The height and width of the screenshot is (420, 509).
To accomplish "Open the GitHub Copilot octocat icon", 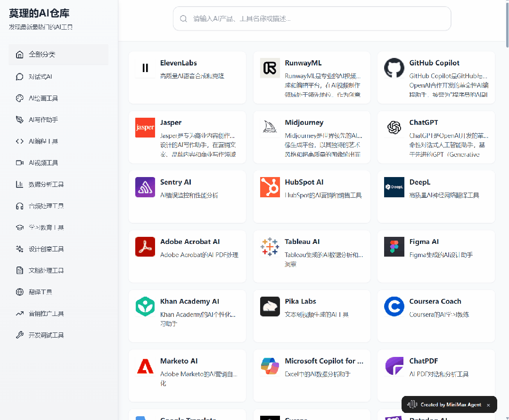I will coord(394,68).
